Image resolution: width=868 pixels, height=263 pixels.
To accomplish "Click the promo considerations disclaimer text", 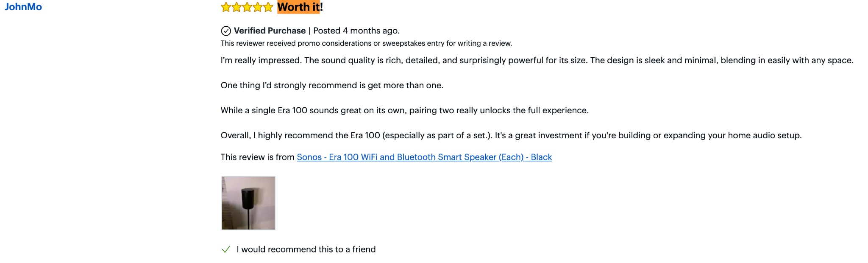I will pos(366,43).
